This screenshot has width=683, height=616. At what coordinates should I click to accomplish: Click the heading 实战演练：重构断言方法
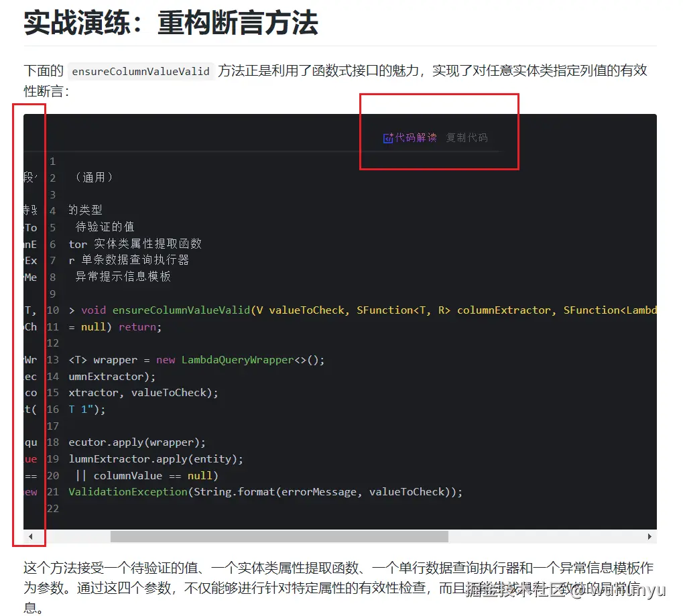coord(170,23)
